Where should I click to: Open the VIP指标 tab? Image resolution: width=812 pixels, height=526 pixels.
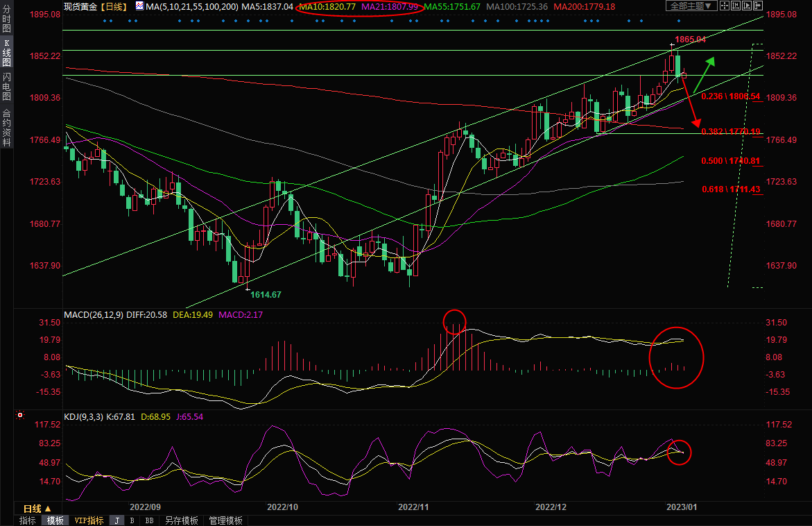[x=89, y=520]
